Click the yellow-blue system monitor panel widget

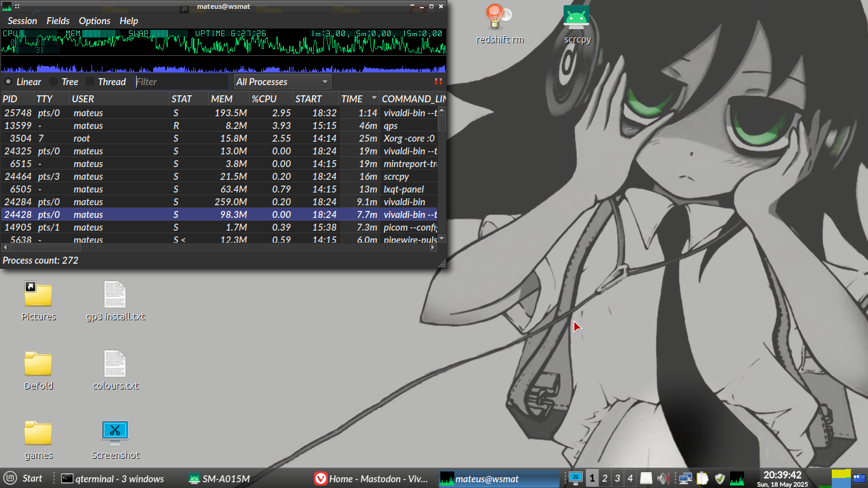[x=841, y=478]
